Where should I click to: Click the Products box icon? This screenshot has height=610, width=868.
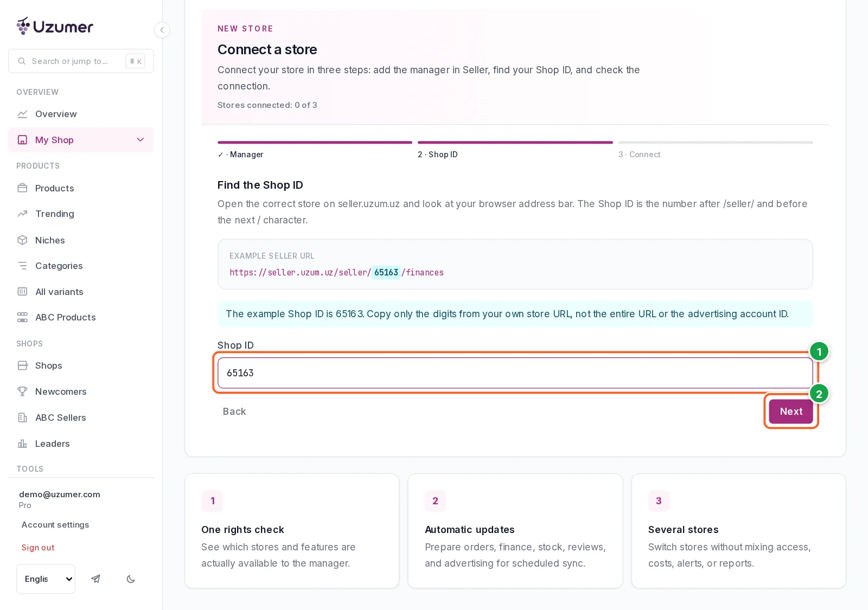pos(22,188)
